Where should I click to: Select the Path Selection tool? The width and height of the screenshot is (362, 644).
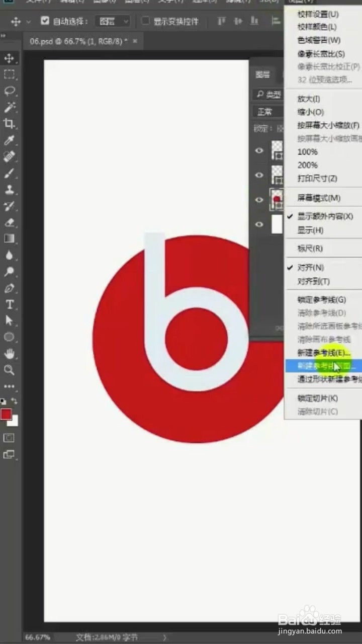pos(9,320)
